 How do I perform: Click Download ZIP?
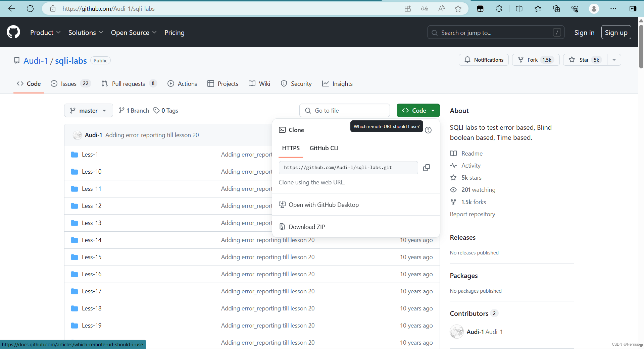click(356, 227)
